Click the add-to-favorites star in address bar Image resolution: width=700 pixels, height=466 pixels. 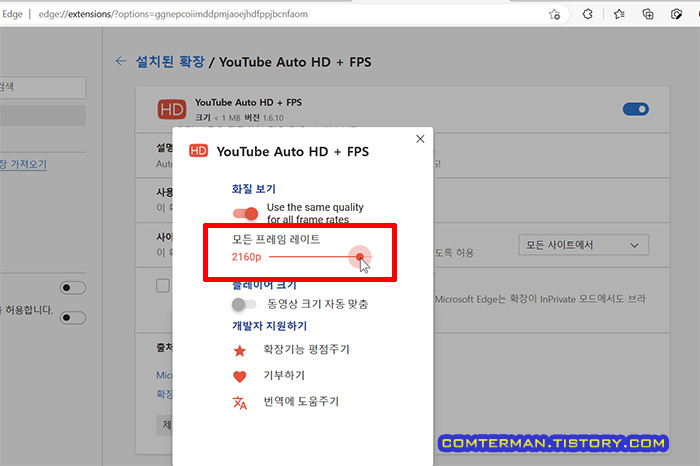pos(554,14)
